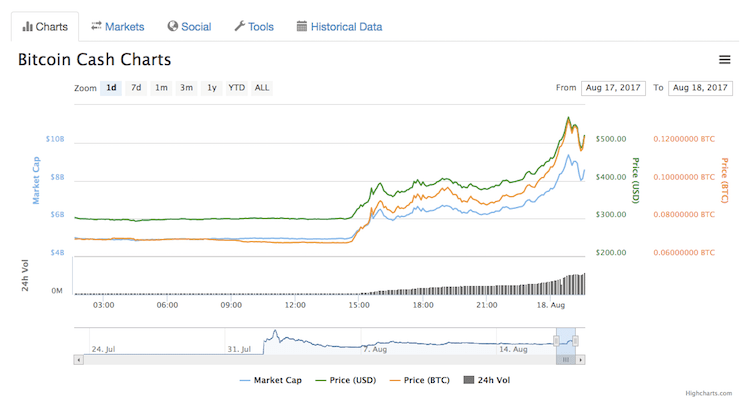This screenshot has height=407, width=750.
Task: Click the 18. Aug time axis label
Action: pos(551,305)
